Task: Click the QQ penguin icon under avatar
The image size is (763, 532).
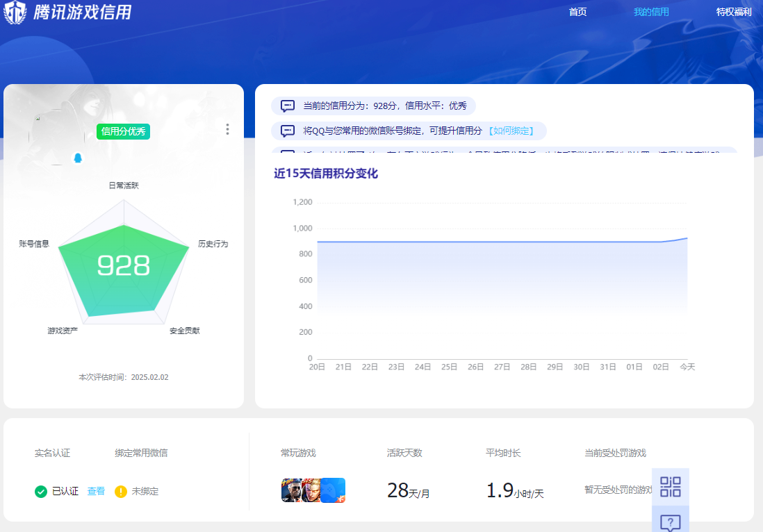Action: tap(77, 158)
